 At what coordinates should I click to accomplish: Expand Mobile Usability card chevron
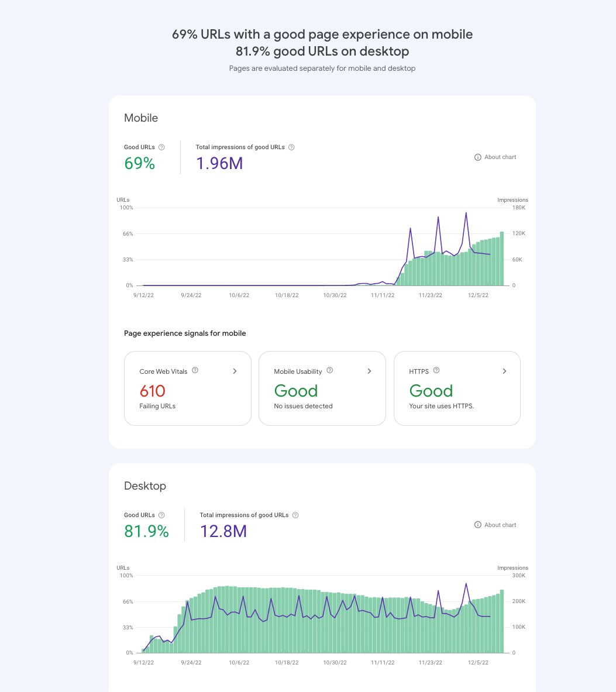[x=369, y=371]
